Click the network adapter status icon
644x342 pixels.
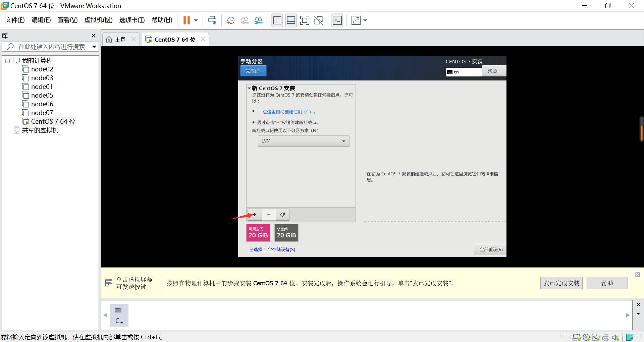pyautogui.click(x=596, y=337)
